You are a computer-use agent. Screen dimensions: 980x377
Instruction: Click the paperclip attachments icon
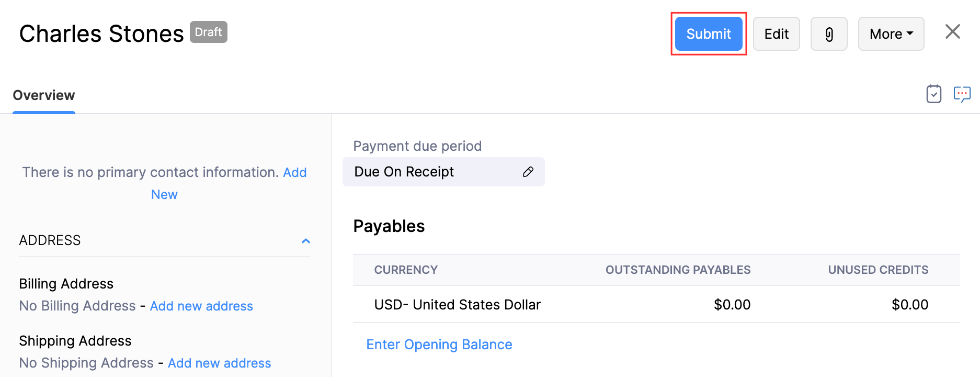[829, 34]
